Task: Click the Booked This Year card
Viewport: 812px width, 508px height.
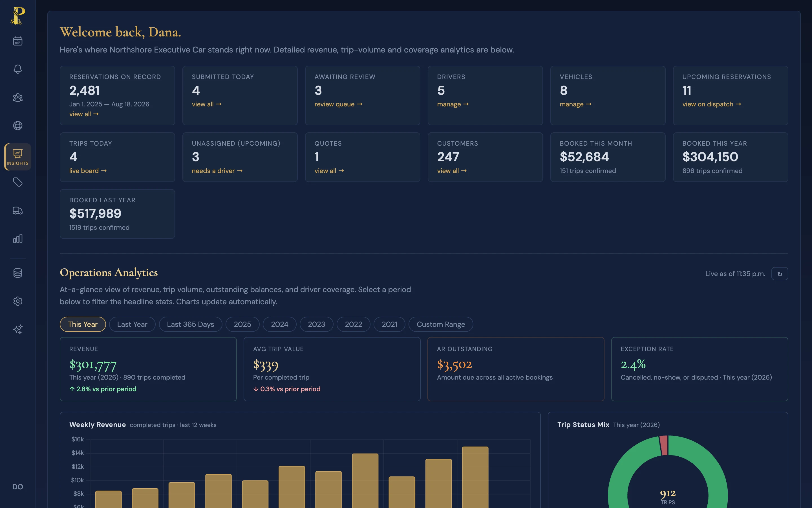Action: click(730, 157)
